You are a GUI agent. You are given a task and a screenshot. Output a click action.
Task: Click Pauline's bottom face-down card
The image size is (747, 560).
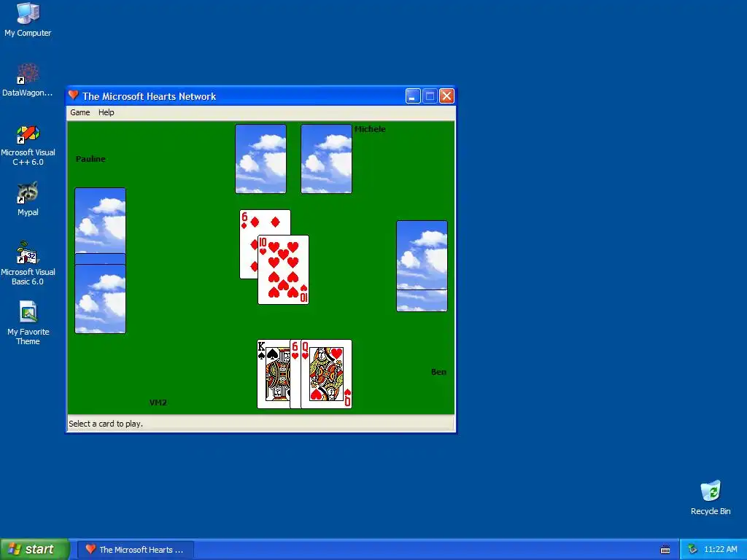[100, 299]
